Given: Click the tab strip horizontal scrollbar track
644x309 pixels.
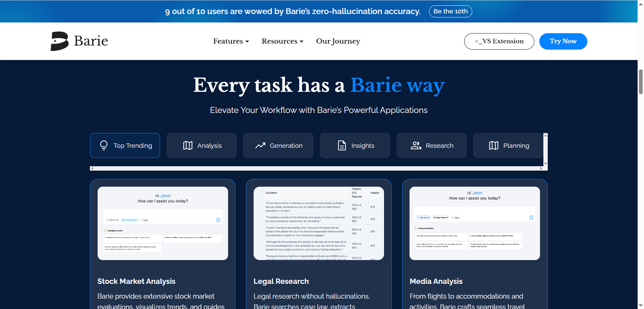Looking at the screenshot, I should [x=317, y=168].
